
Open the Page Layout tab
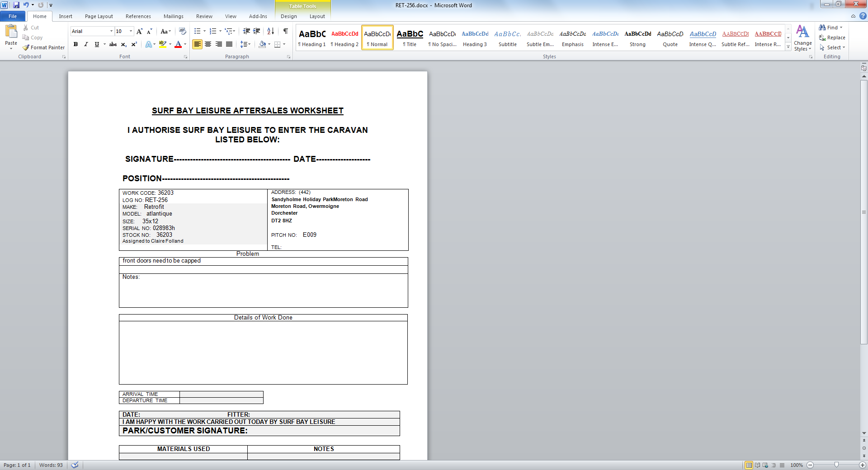point(99,16)
